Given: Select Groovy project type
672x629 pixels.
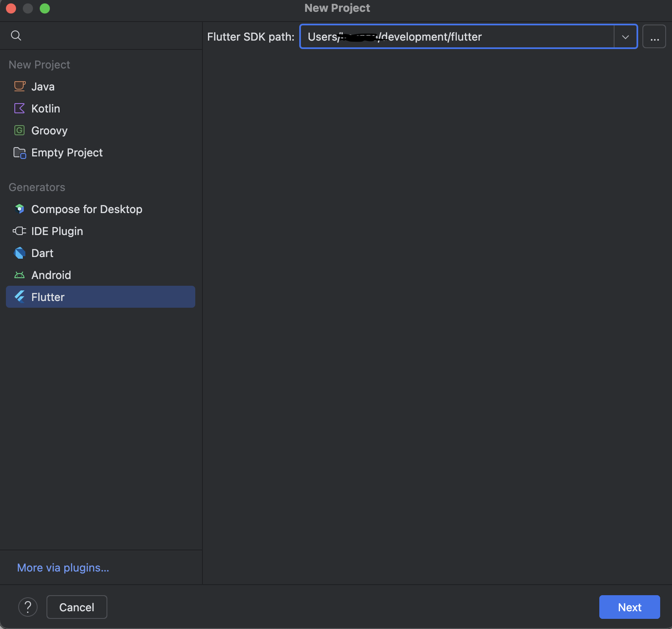Looking at the screenshot, I should pyautogui.click(x=101, y=131).
